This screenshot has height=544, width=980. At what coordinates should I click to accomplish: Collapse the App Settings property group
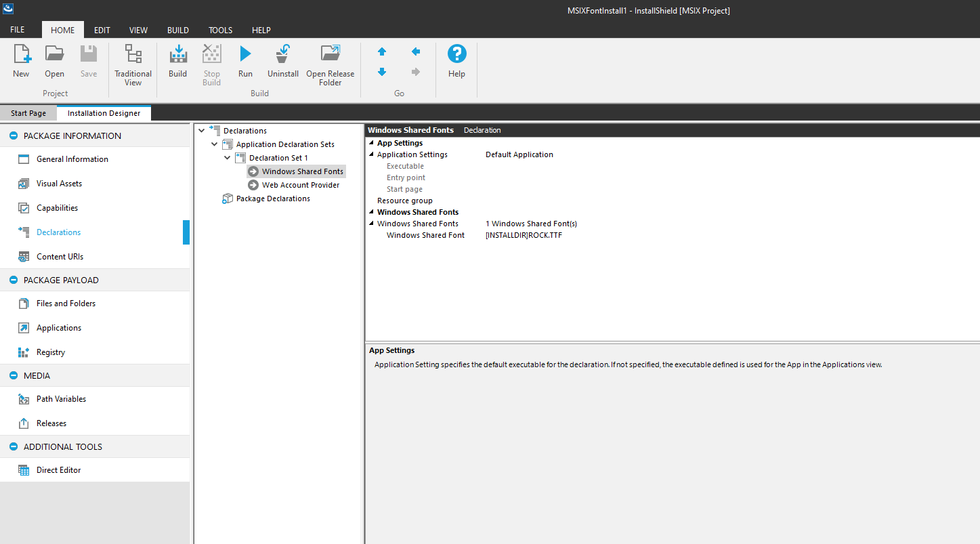tap(371, 143)
